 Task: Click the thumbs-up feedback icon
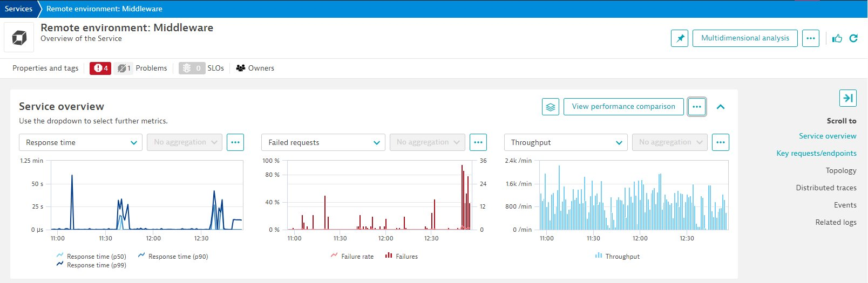(x=837, y=38)
